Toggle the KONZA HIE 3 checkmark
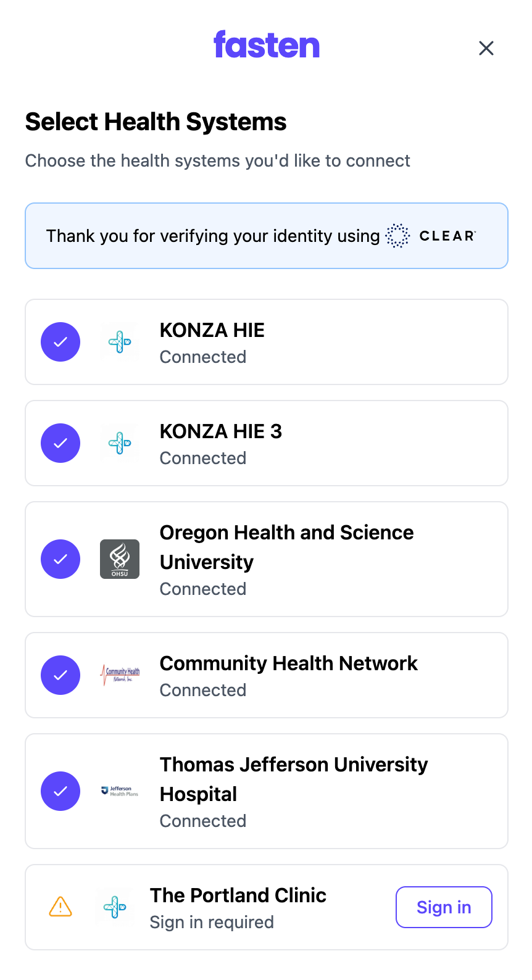532x980 pixels. coord(60,443)
